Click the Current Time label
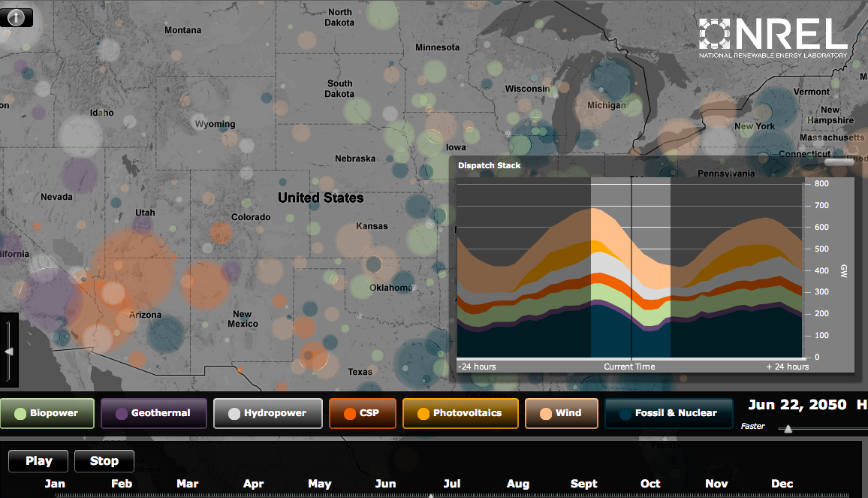The width and height of the screenshot is (868, 498). point(629,367)
